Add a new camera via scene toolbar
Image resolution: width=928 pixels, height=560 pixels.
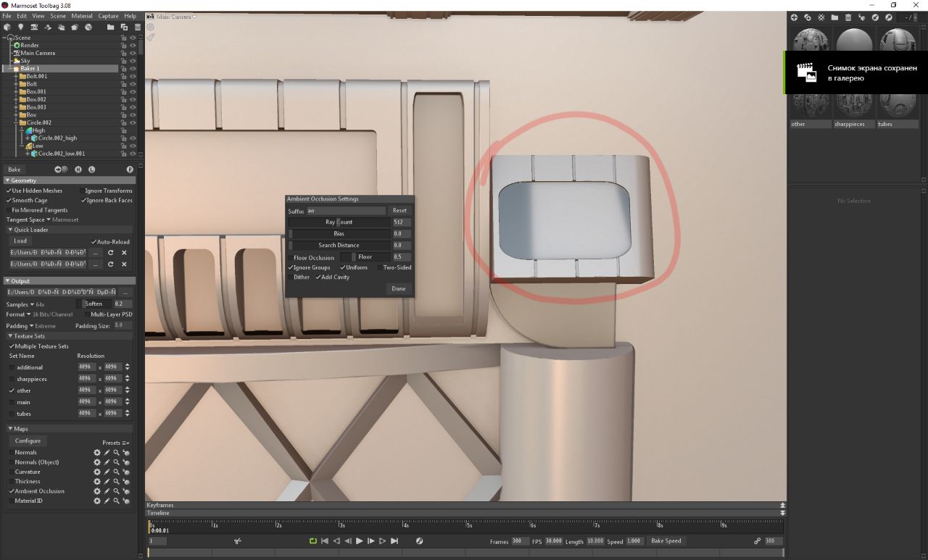[34, 27]
